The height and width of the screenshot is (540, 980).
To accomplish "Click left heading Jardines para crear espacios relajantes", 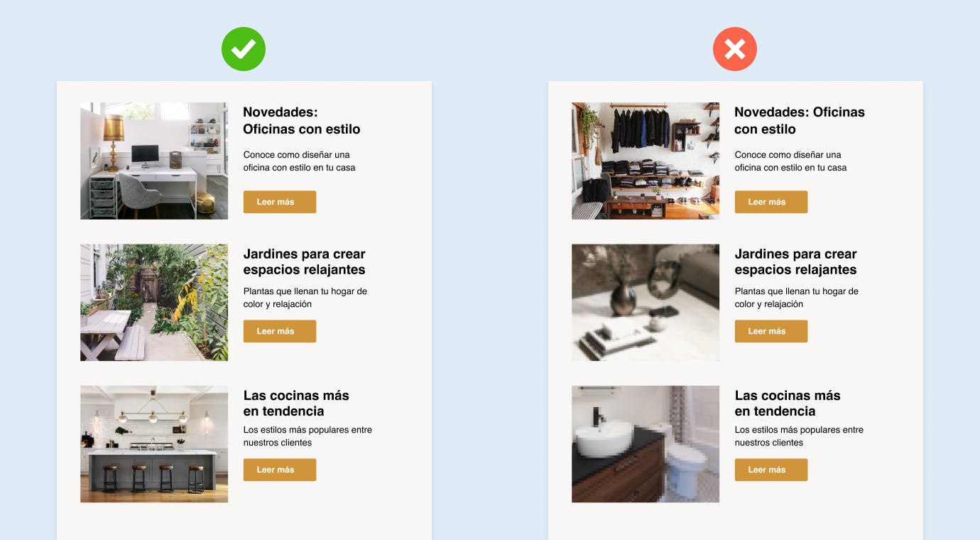I will point(305,261).
